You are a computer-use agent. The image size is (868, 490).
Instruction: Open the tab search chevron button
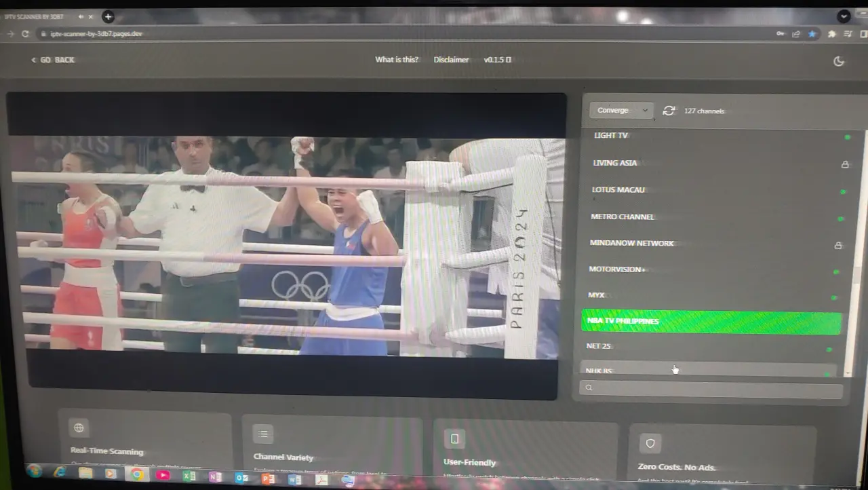(844, 16)
